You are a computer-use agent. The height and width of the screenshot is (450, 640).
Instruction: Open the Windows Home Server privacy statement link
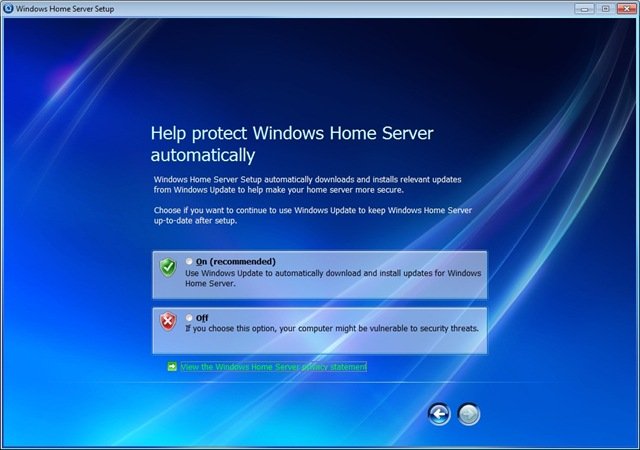[x=273, y=367]
